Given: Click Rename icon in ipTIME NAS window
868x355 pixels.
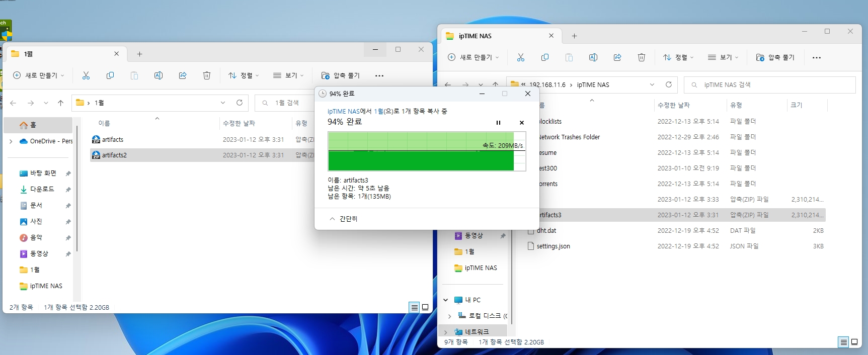Looking at the screenshot, I should click(593, 57).
